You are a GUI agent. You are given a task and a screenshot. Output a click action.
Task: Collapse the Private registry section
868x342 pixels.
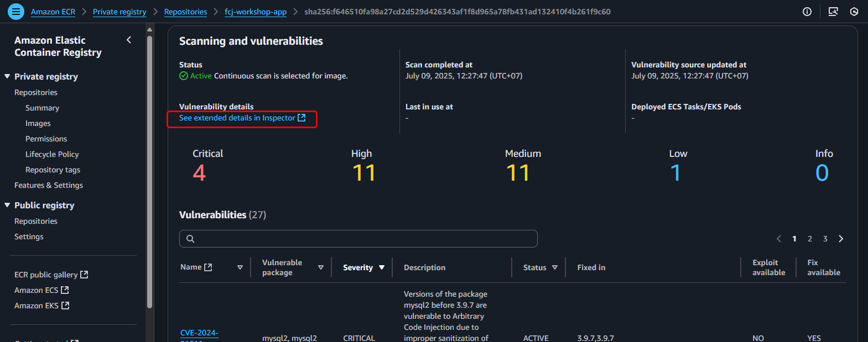[x=7, y=76]
